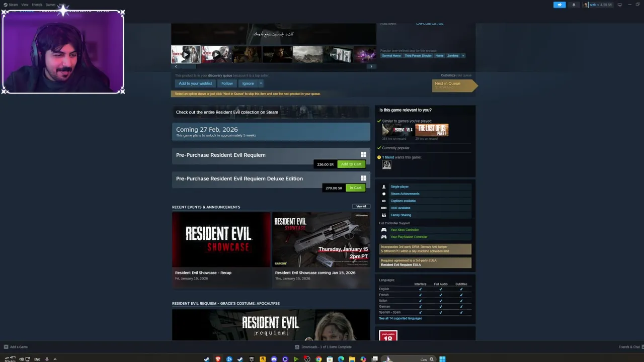Image resolution: width=644 pixels, height=362 pixels.
Task: Click the Windows platform icon beside Resident Evil Requiem standard edition
Action: click(363, 155)
